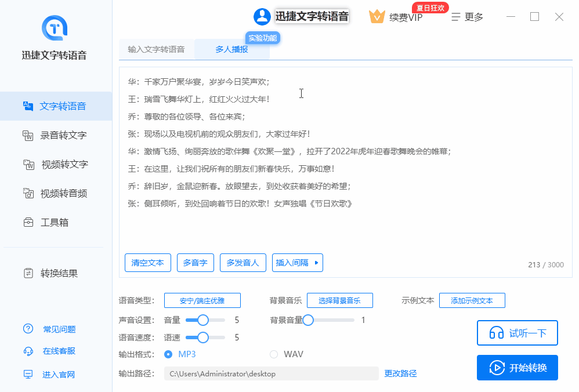Click the 在线客服 headset icon

pos(28,351)
